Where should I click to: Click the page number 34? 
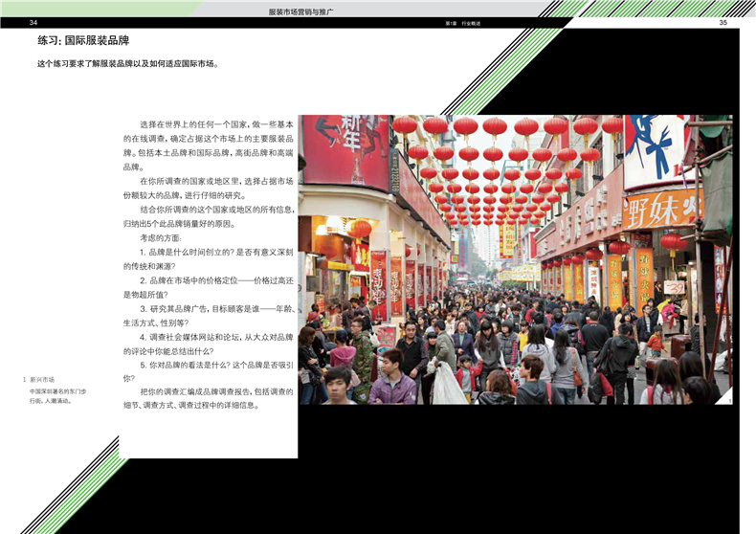click(33, 22)
